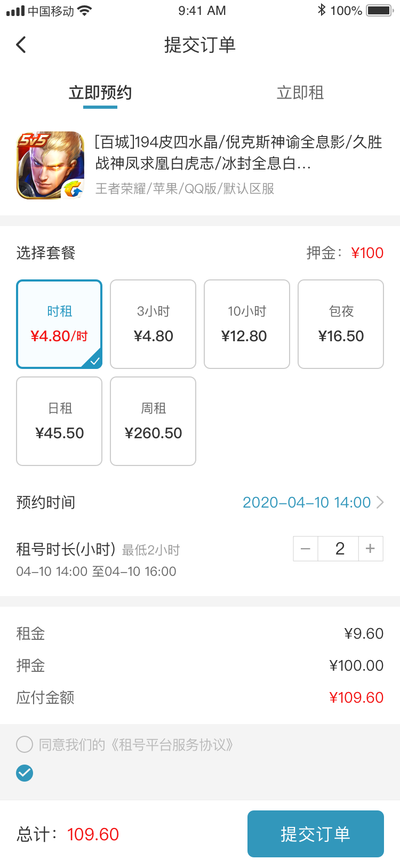Tap the 2020-04-10 14:00 reservation time
400x868 pixels.
[x=307, y=502]
